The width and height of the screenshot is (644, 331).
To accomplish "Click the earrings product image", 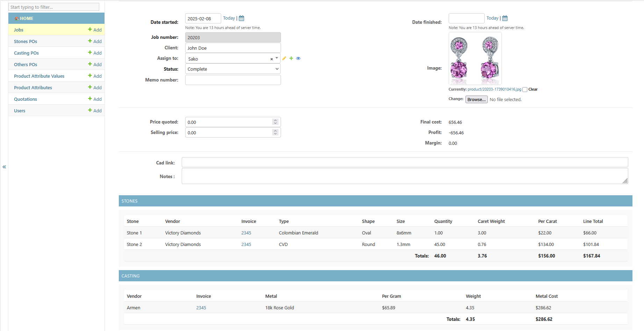I will (x=475, y=58).
